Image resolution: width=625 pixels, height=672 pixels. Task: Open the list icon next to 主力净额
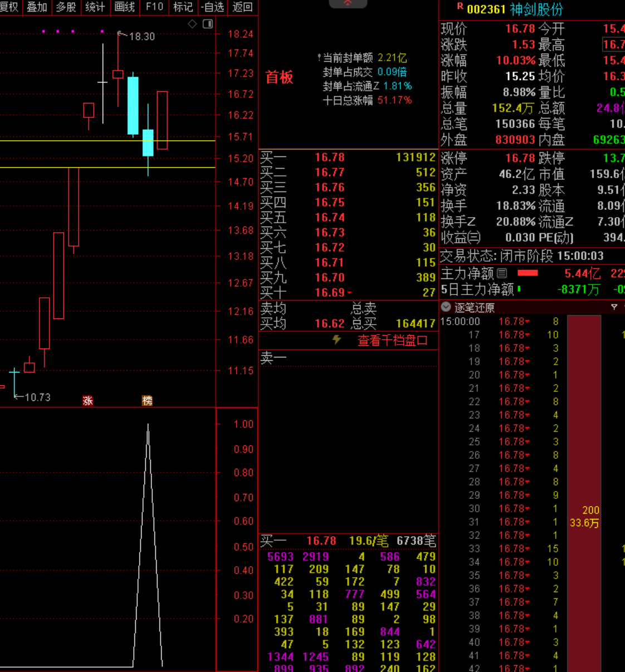coord(502,273)
